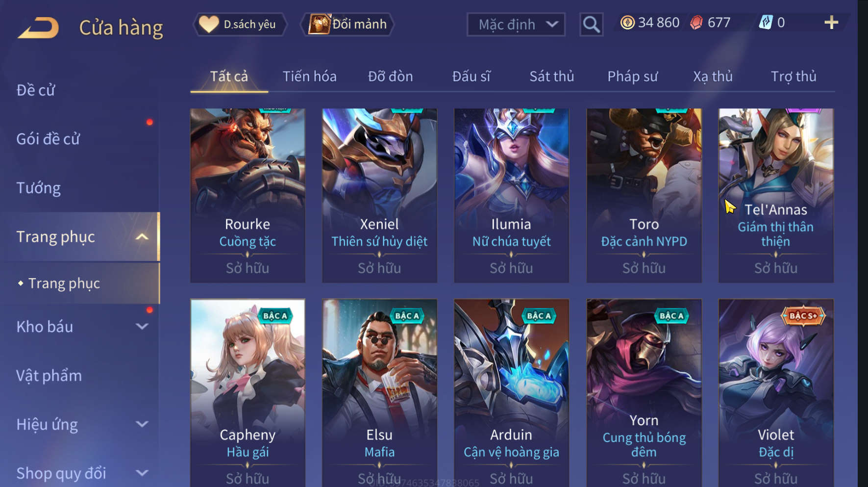Open the Mặc định sort dropdown

516,25
